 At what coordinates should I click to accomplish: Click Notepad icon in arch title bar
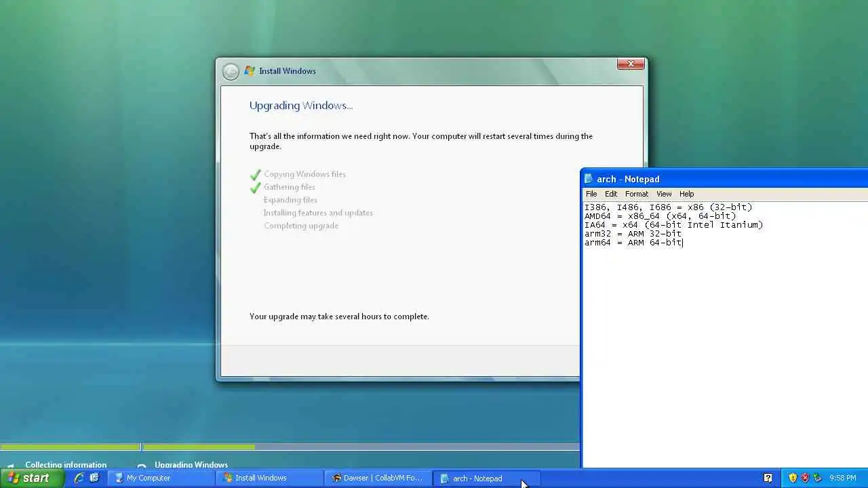pyautogui.click(x=589, y=179)
